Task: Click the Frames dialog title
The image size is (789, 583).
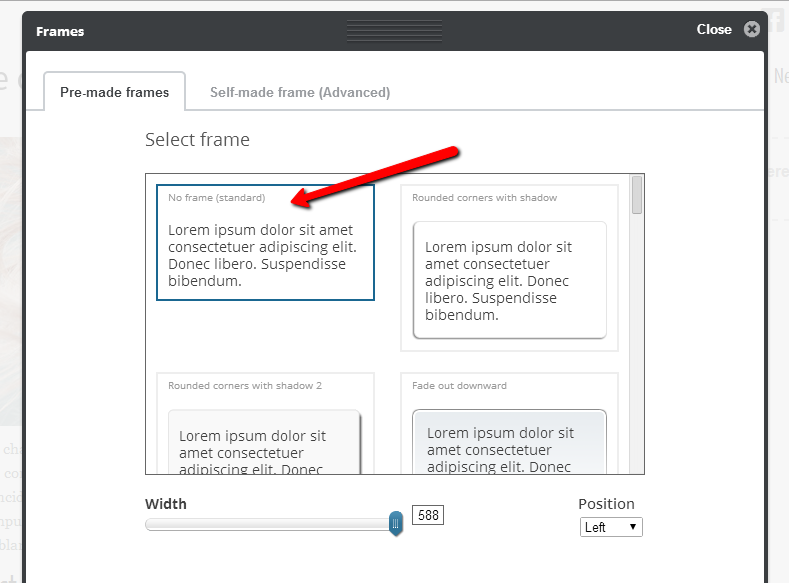Action: point(60,31)
